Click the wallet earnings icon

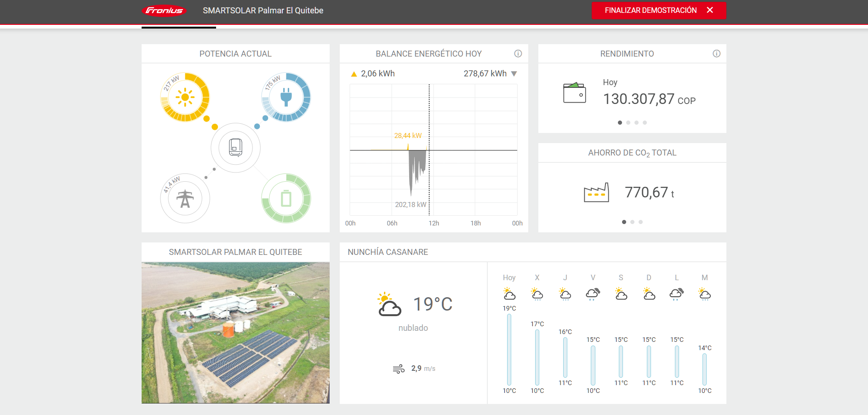tap(574, 92)
